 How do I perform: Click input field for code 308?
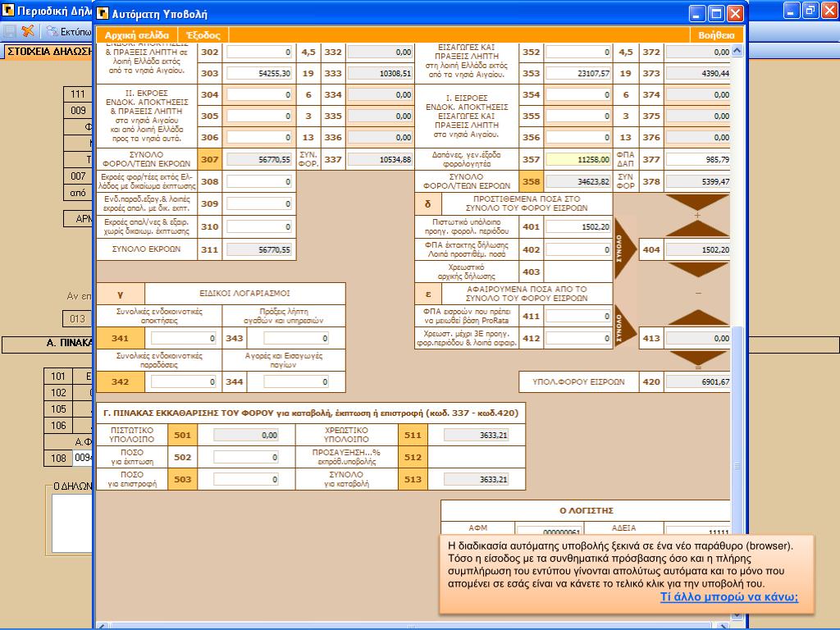(259, 181)
